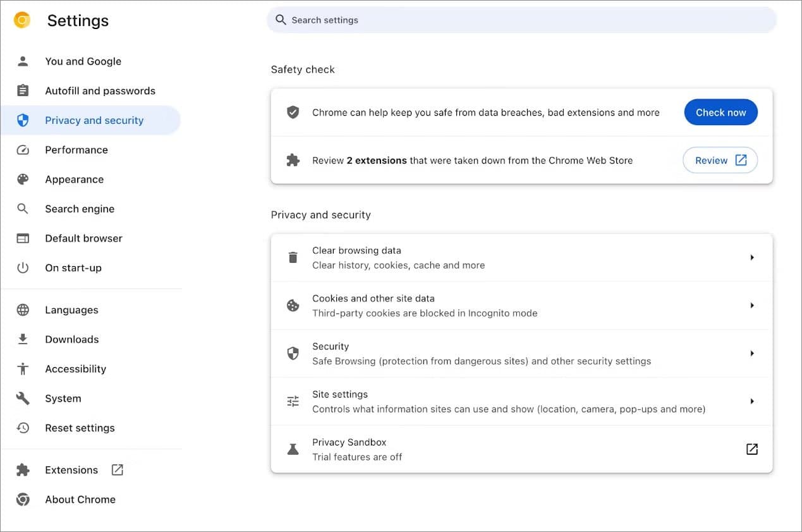Click the Chrome logo at top left
802x532 pixels.
click(21, 20)
